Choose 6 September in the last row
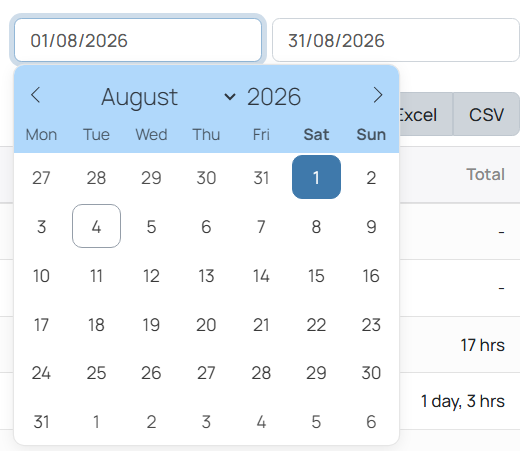 point(371,422)
